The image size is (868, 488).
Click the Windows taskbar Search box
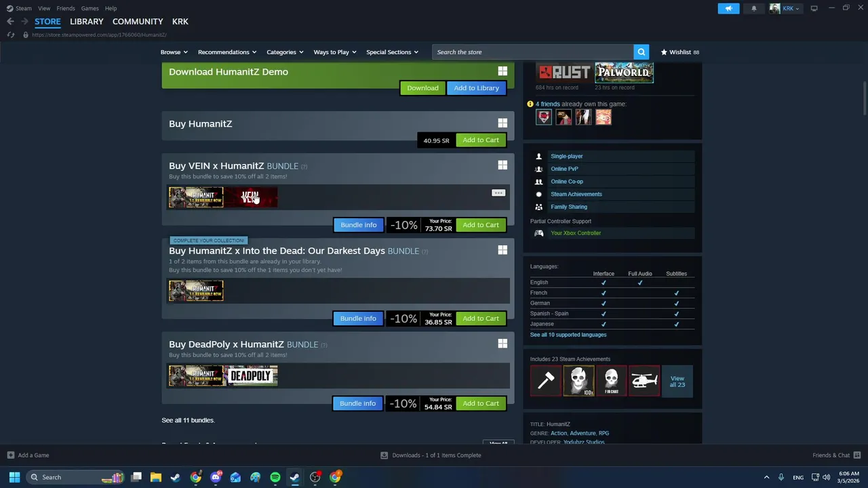(x=76, y=477)
